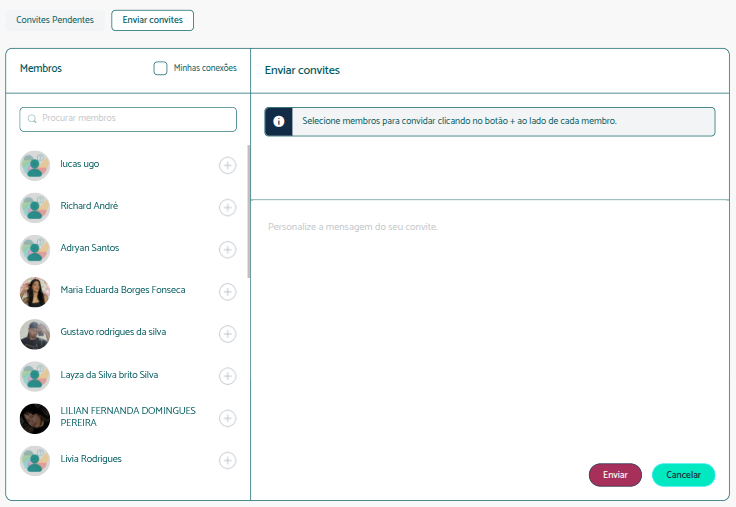
Task: Add Richard André using plus icon
Action: (x=227, y=207)
